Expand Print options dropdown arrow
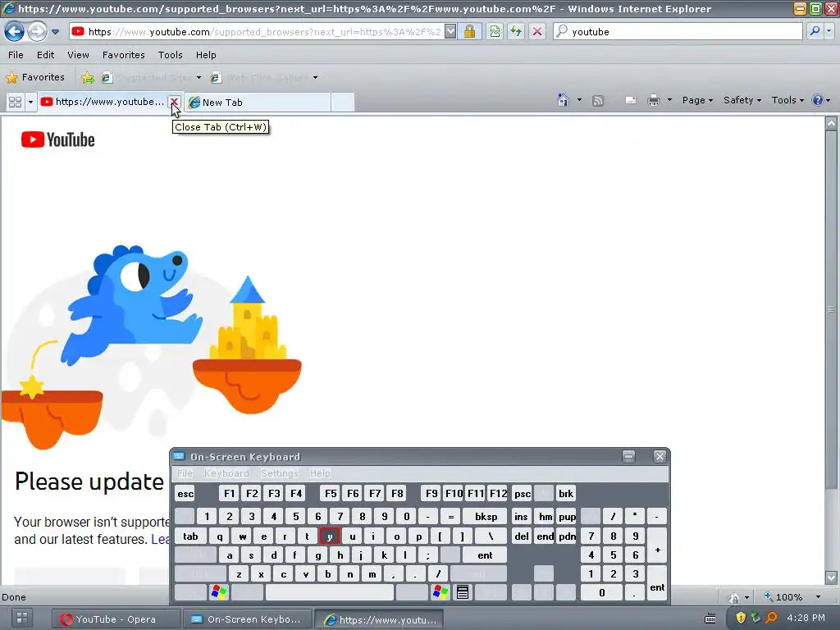Screen dimensions: 840x630 (x=669, y=100)
